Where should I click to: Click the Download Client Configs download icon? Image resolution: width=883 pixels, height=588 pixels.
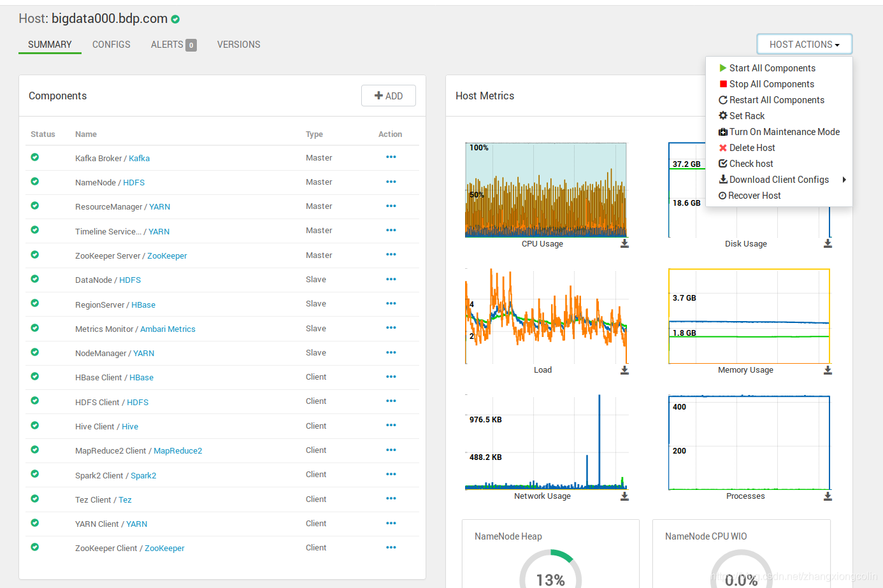[x=723, y=180]
